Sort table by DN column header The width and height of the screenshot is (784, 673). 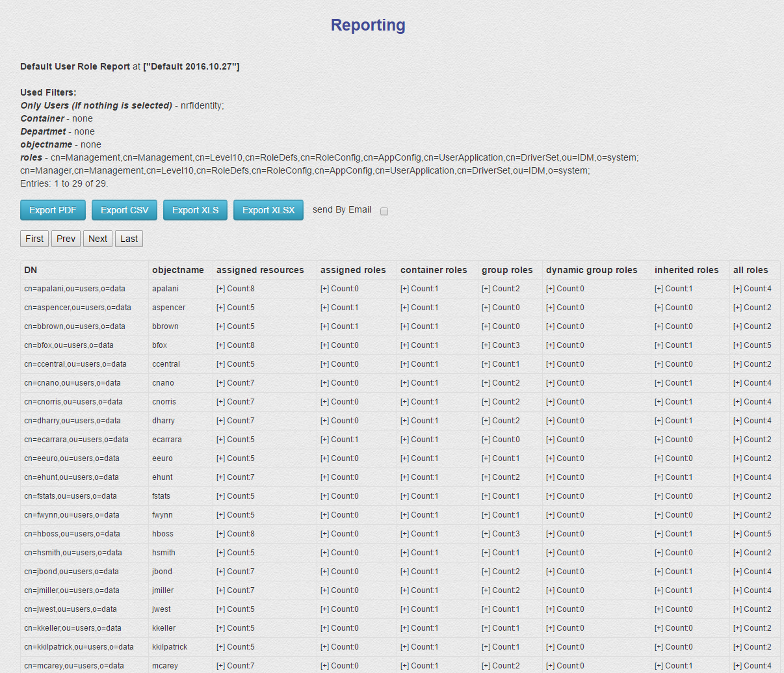[31, 270]
